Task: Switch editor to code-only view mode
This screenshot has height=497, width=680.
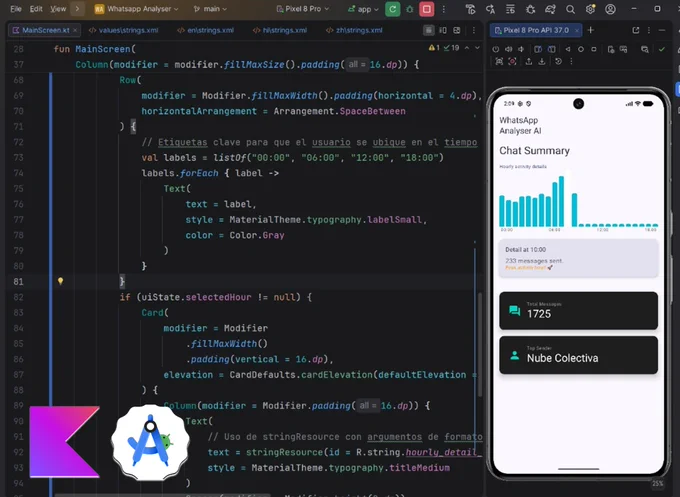Action: coord(428,30)
